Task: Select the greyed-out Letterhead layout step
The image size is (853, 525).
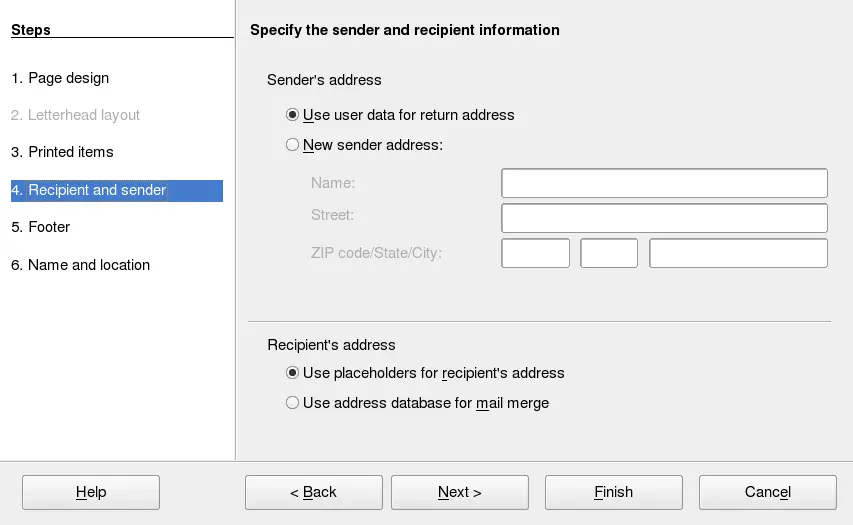Action: tap(76, 115)
